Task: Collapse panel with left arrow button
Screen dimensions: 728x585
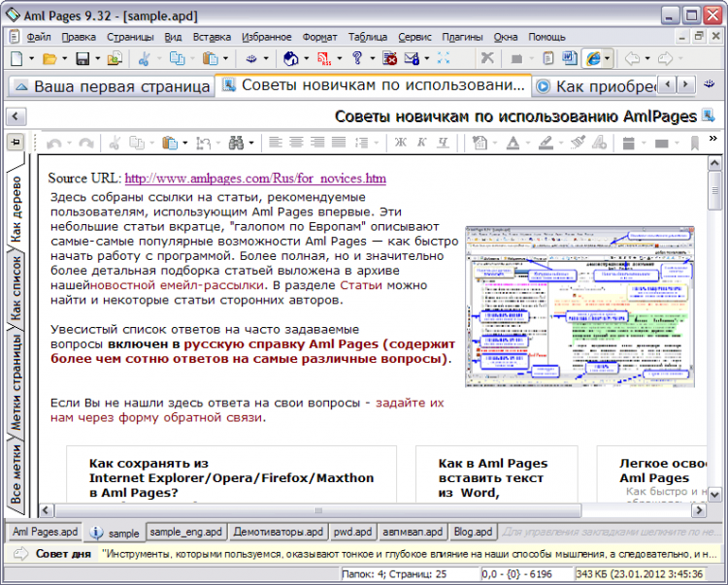Action: click(x=17, y=116)
